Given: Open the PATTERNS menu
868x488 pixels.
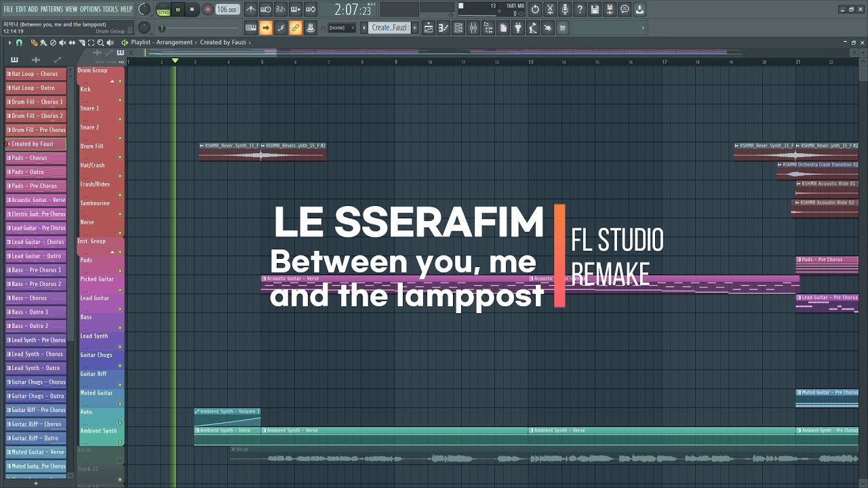Looking at the screenshot, I should point(52,9).
